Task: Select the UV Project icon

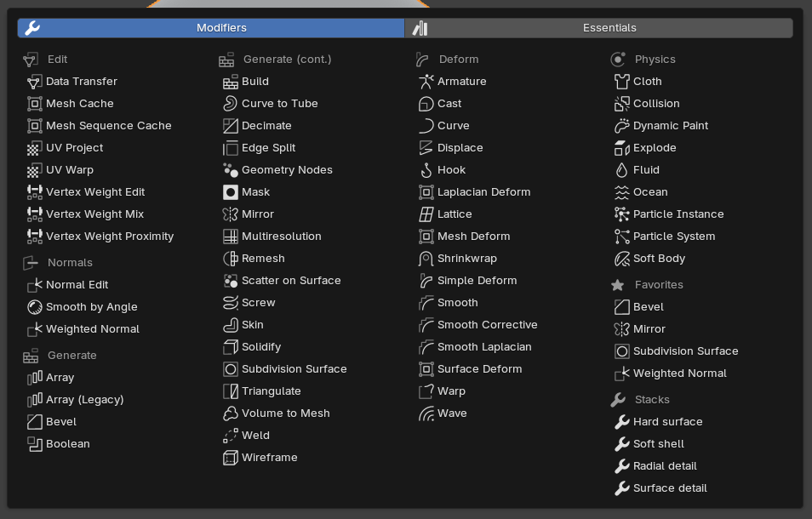Action: [34, 148]
